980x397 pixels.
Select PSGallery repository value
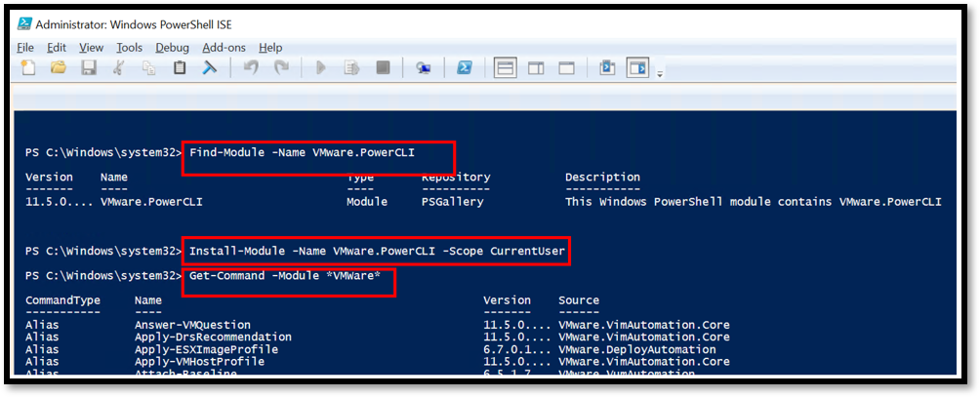point(453,202)
